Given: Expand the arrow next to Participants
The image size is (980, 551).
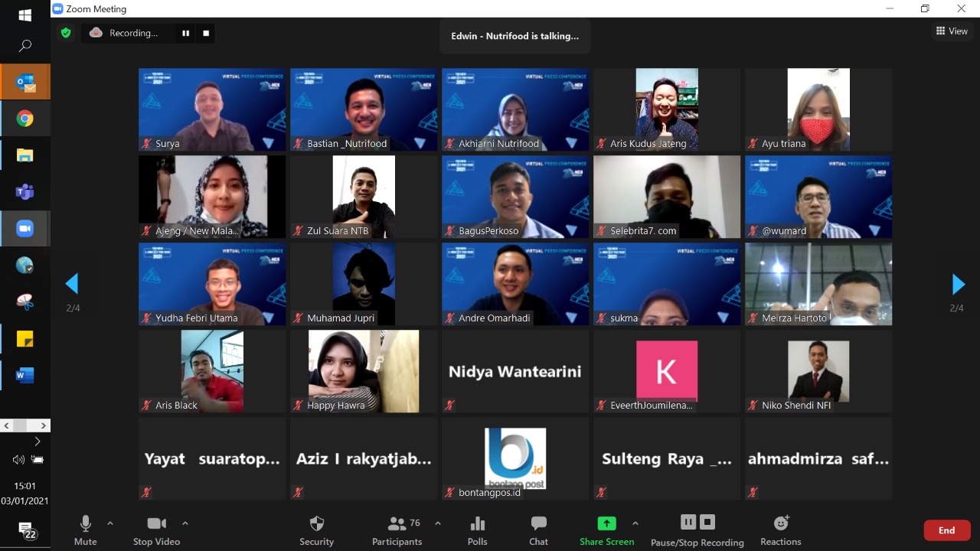Looking at the screenshot, I should pos(438,523).
